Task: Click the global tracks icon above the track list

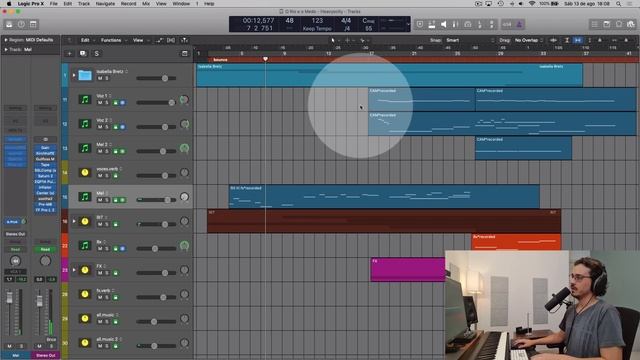Action: point(184,53)
